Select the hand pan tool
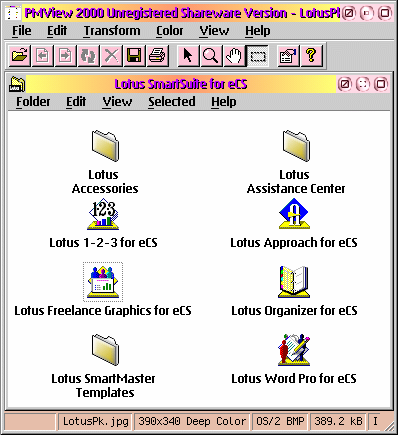Screen dimensions: 398x435 click(x=234, y=55)
